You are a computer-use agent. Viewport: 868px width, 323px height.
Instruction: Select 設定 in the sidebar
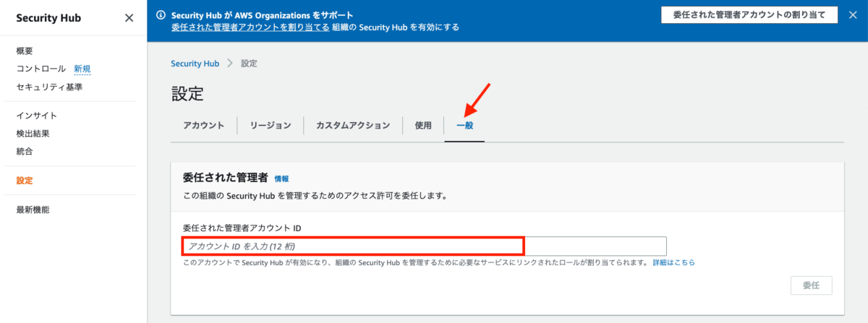tap(25, 181)
